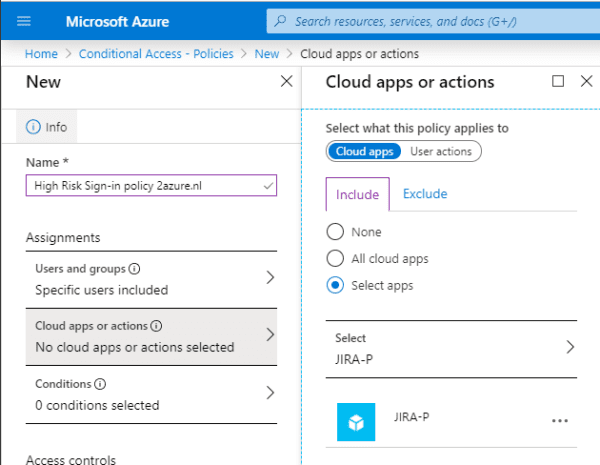The width and height of the screenshot is (600, 465).
Task: Show info tooltip for Conditions
Action: point(100,384)
